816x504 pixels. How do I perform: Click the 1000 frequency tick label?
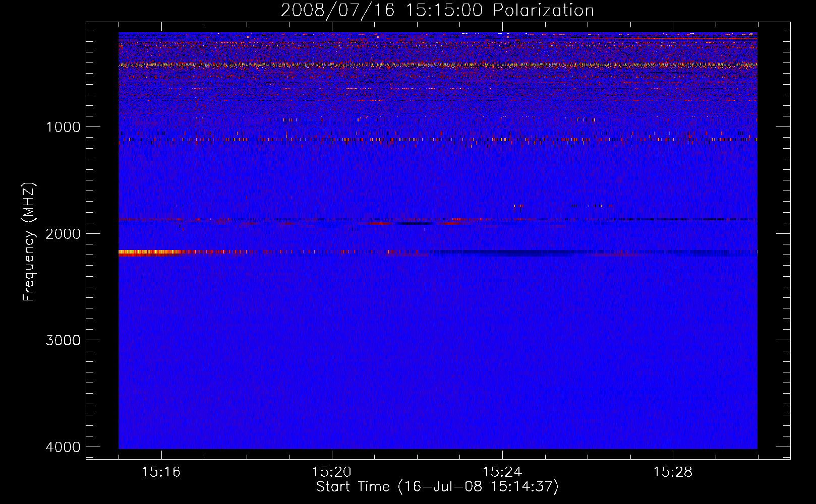[63, 127]
